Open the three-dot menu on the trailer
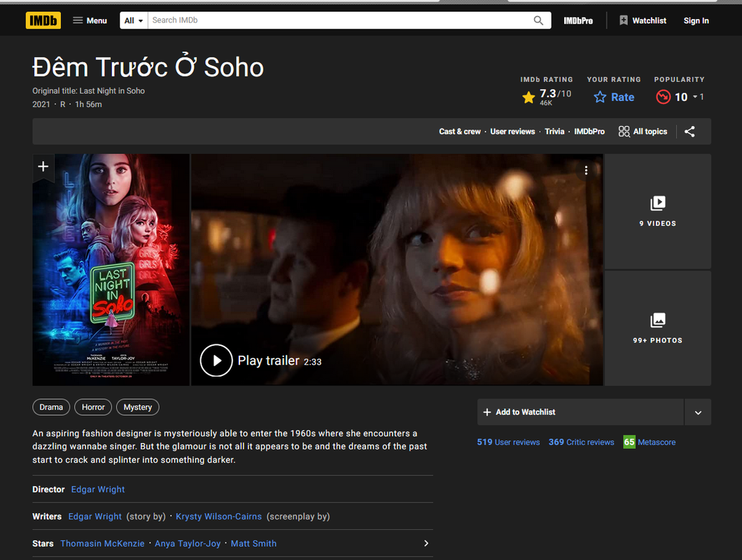 [x=586, y=170]
